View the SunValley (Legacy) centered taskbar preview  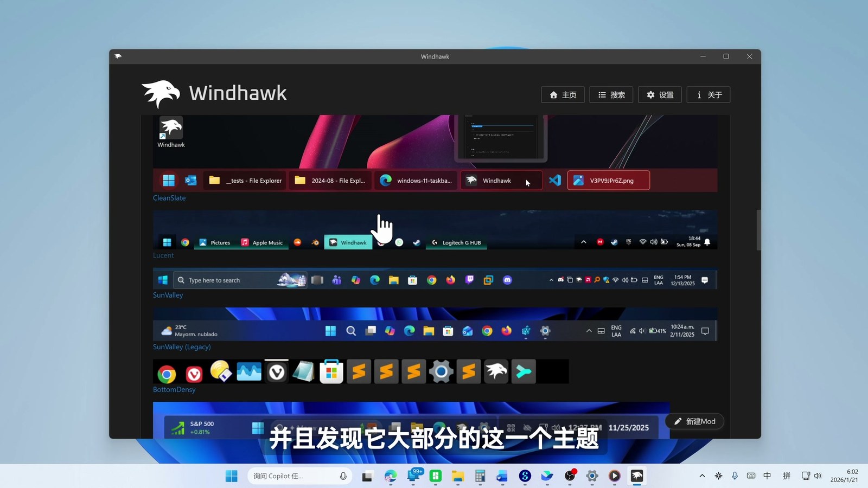[x=435, y=324]
